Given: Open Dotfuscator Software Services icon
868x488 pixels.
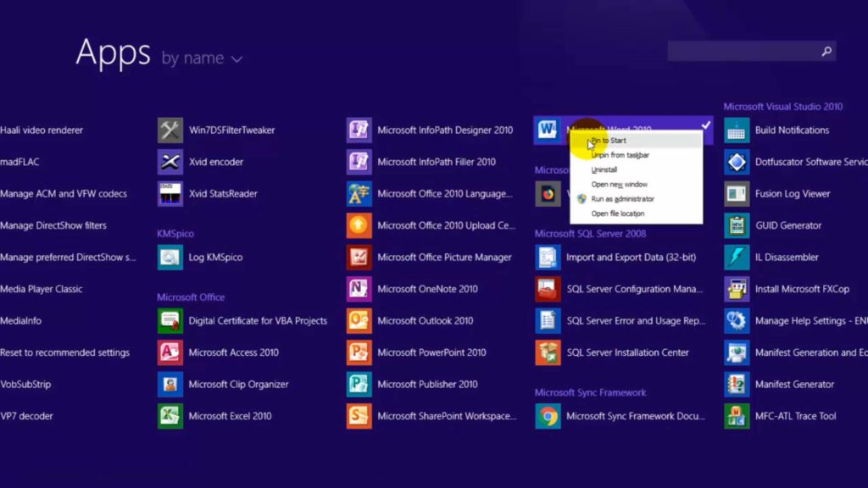Looking at the screenshot, I should 737,162.
